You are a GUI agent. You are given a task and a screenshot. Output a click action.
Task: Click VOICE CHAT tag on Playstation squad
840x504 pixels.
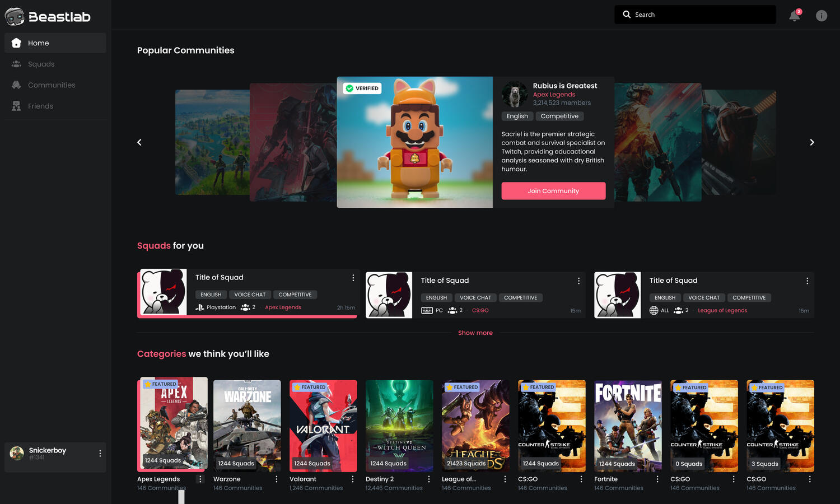(250, 295)
